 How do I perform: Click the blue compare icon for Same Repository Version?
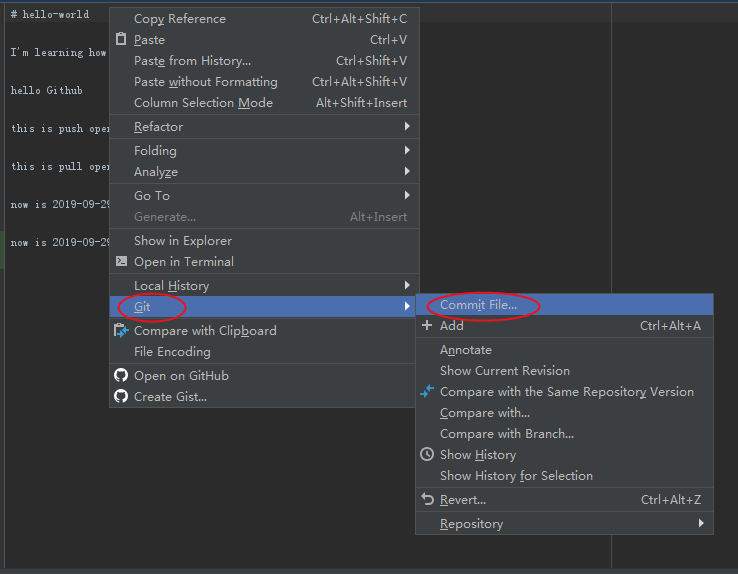click(x=427, y=391)
